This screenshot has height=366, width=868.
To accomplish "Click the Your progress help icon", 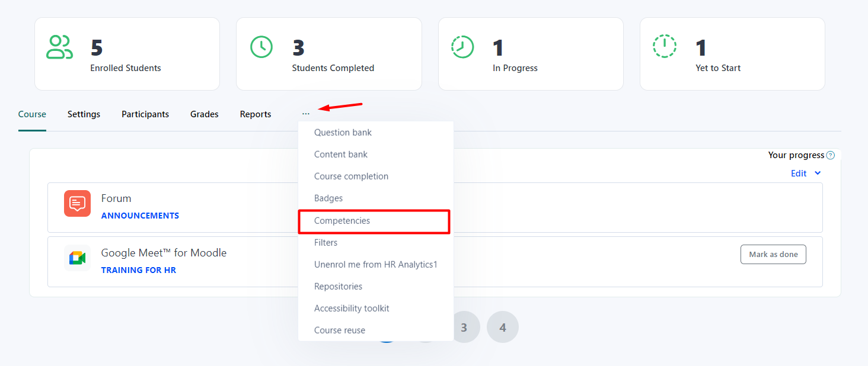I will pos(831,155).
